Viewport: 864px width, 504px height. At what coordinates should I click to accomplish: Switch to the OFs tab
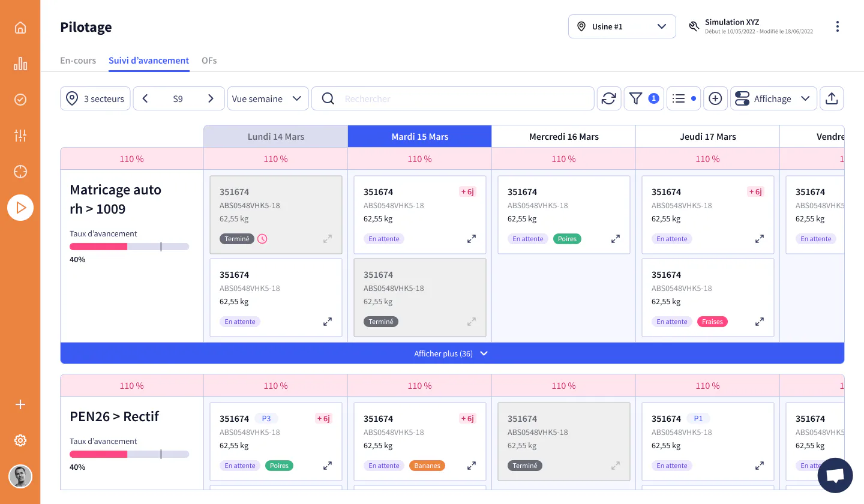(209, 61)
